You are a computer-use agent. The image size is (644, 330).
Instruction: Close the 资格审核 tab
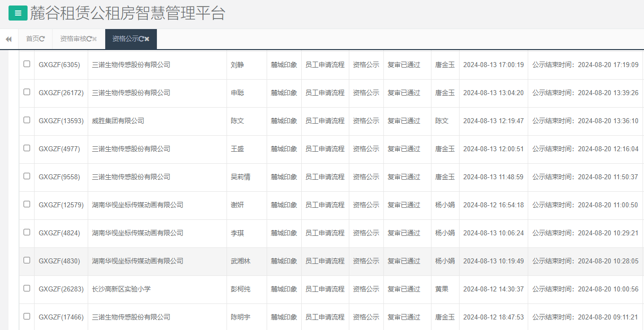click(x=94, y=39)
